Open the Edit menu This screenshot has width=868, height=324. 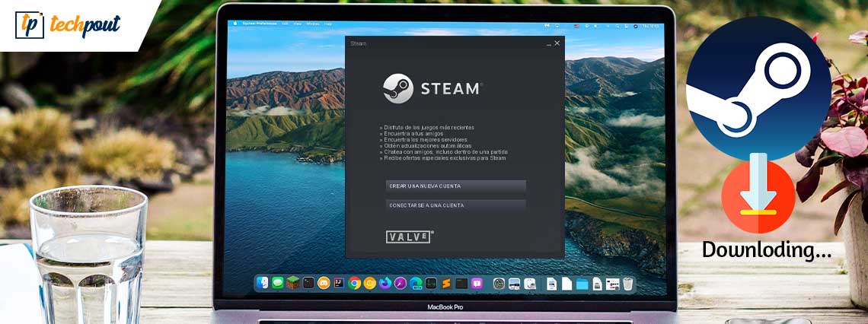tap(285, 24)
